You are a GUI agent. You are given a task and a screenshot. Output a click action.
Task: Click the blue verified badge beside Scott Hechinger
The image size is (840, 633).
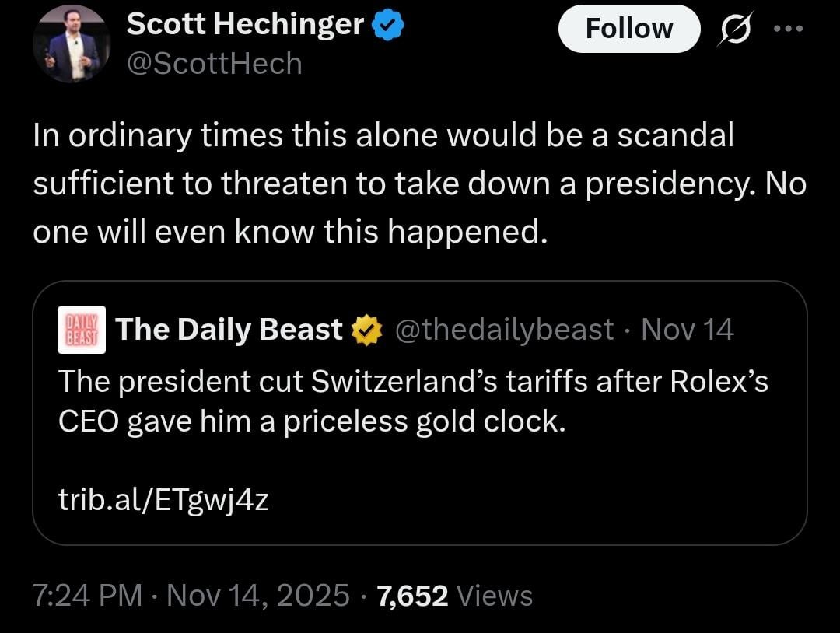[x=387, y=26]
